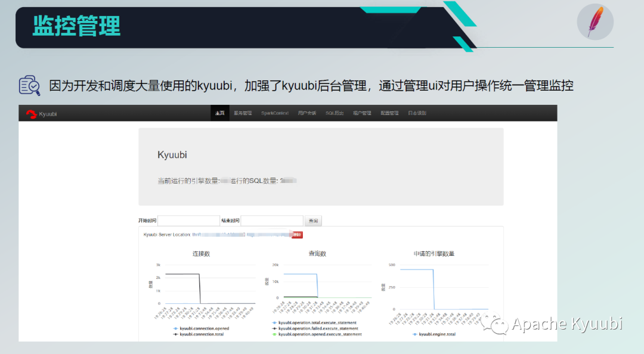Screen dimensions: 644x354
Task: Click the red delete button beside server location
Action: (x=298, y=234)
